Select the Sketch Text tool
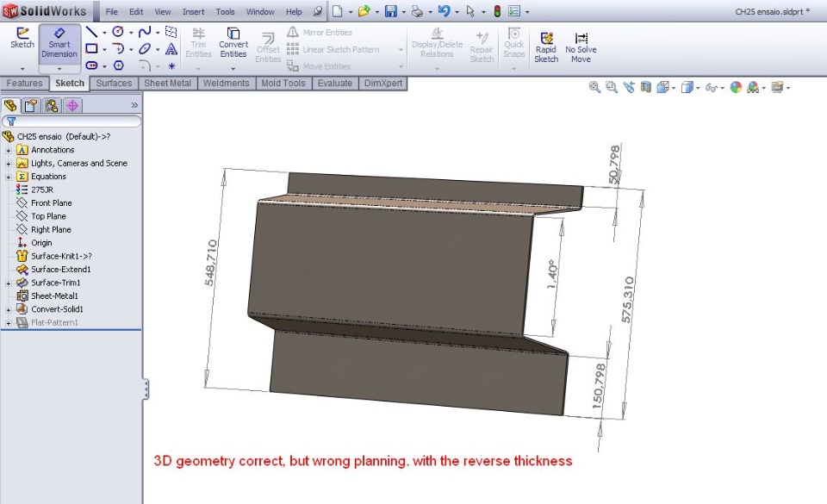This screenshot has width=827, height=504. (x=171, y=49)
